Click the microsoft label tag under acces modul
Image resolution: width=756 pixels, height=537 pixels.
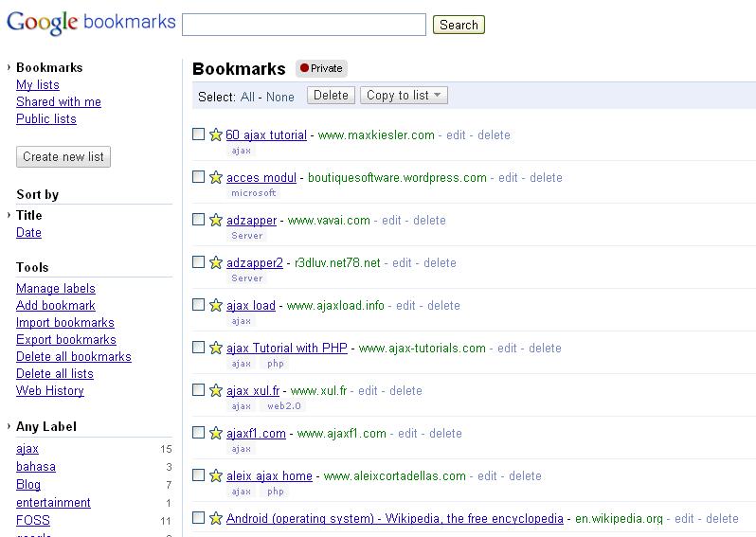pyautogui.click(x=254, y=193)
